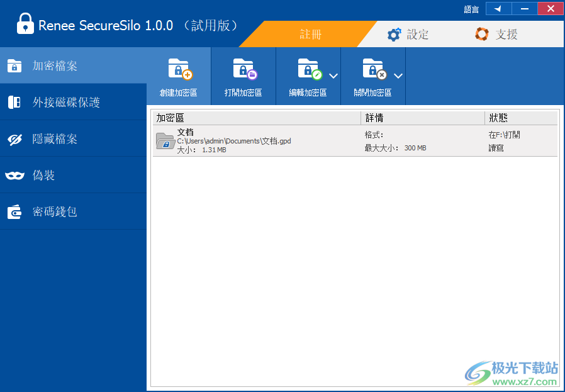Select the 文档 vault entry

[x=252, y=141]
